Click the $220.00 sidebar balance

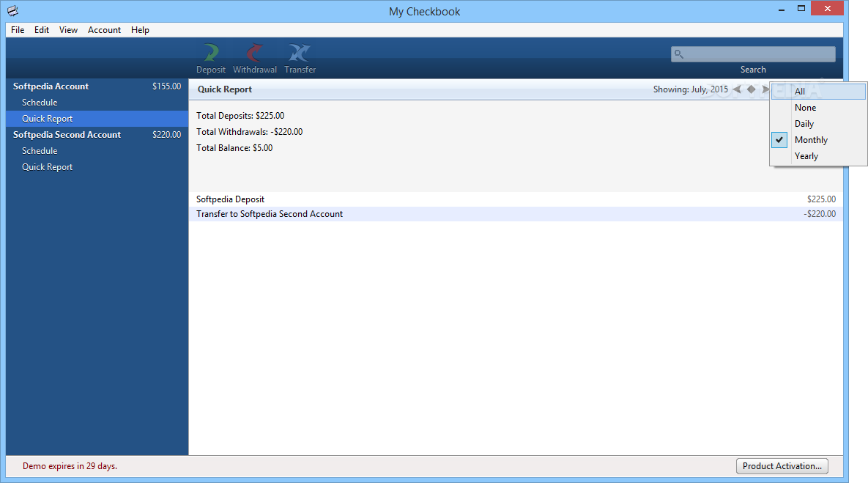click(166, 135)
